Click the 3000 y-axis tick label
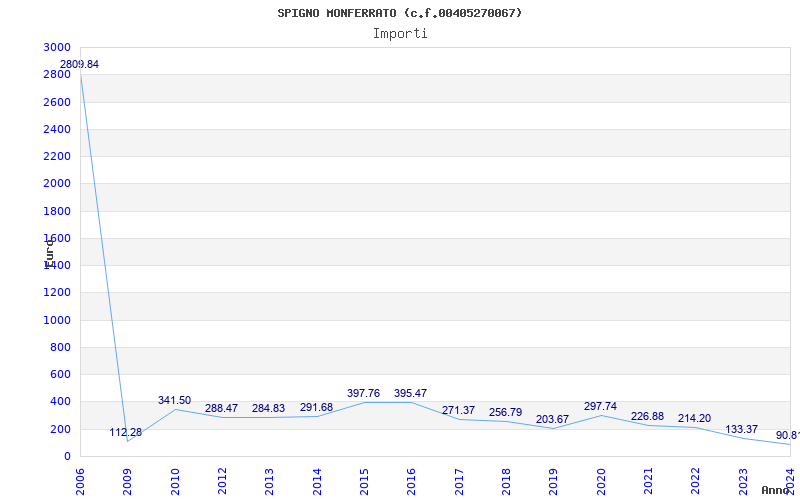The image size is (800, 500). tap(57, 47)
